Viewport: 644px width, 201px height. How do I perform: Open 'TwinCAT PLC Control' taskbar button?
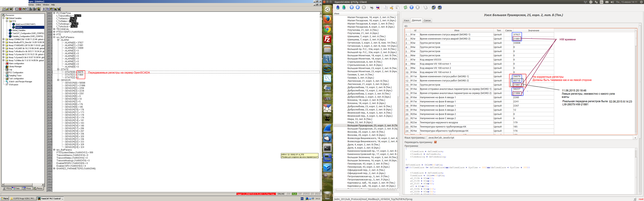(x=50, y=199)
